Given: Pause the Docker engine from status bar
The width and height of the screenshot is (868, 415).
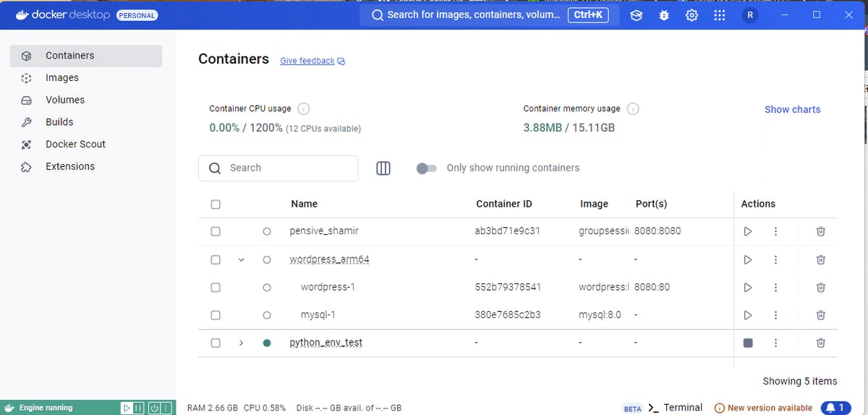Looking at the screenshot, I should point(139,408).
